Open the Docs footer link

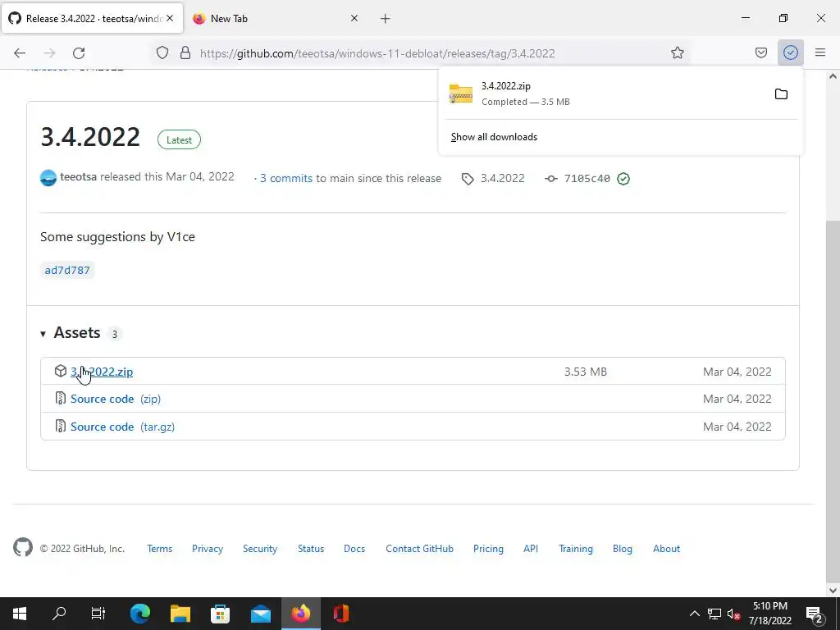pos(354,549)
